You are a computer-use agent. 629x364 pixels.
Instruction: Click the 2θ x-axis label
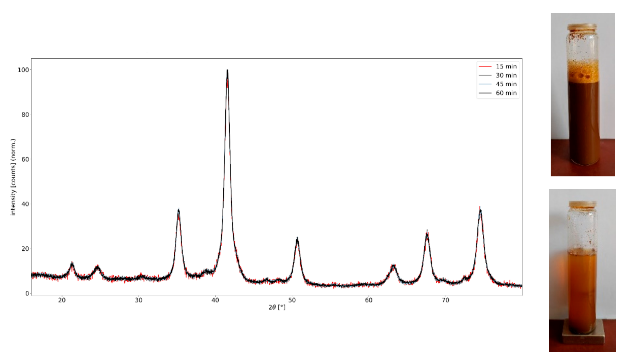pos(277,307)
